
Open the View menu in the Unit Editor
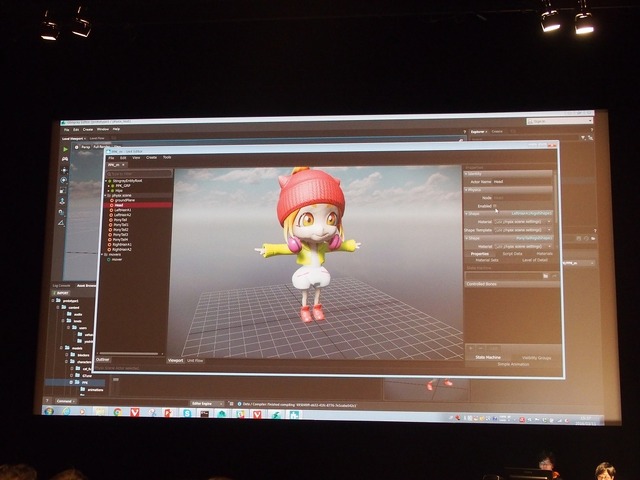[136, 158]
